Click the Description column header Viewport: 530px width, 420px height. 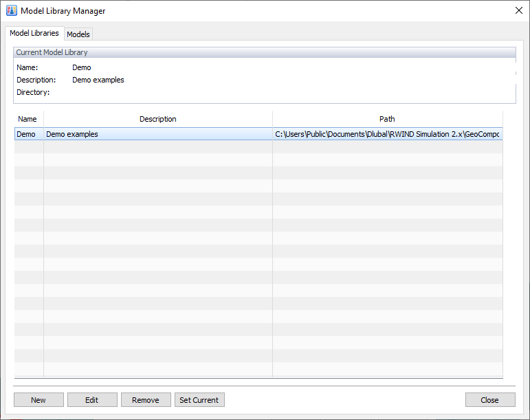click(158, 119)
